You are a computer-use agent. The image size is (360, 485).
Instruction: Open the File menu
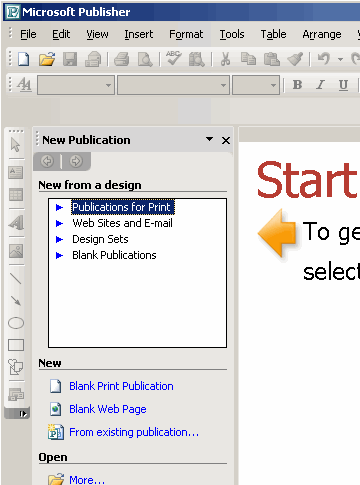pyautogui.click(x=28, y=34)
